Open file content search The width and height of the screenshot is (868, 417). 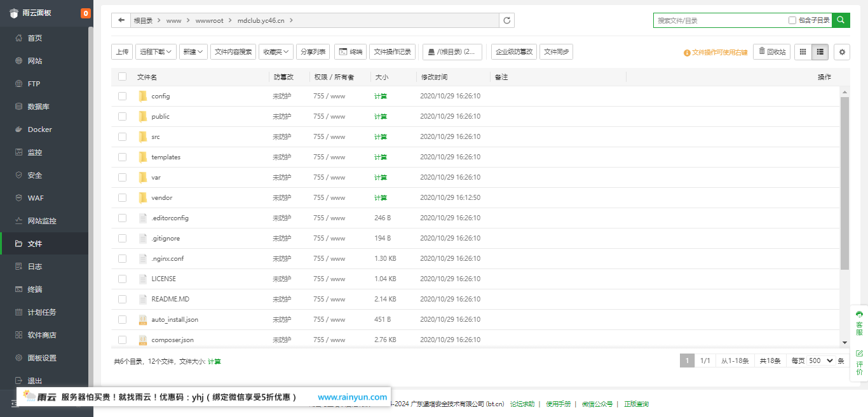point(233,52)
